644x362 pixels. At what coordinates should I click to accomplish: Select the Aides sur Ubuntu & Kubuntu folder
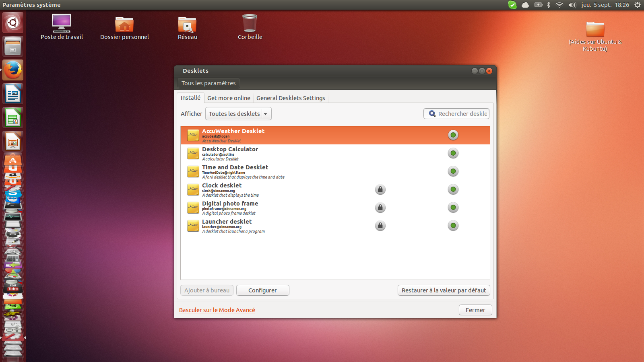tap(595, 36)
